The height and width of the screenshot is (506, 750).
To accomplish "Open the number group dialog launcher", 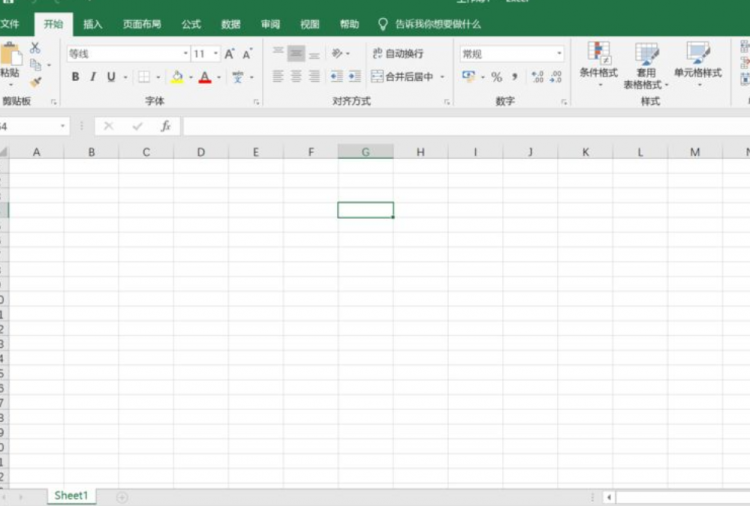I will point(564,102).
